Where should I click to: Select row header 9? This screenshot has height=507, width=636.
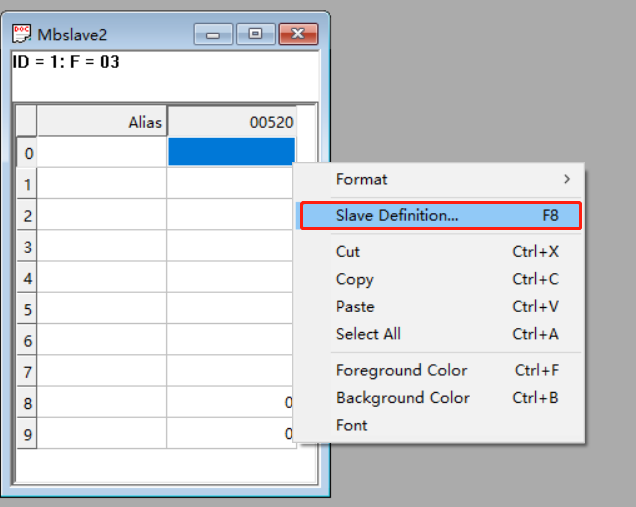27,434
